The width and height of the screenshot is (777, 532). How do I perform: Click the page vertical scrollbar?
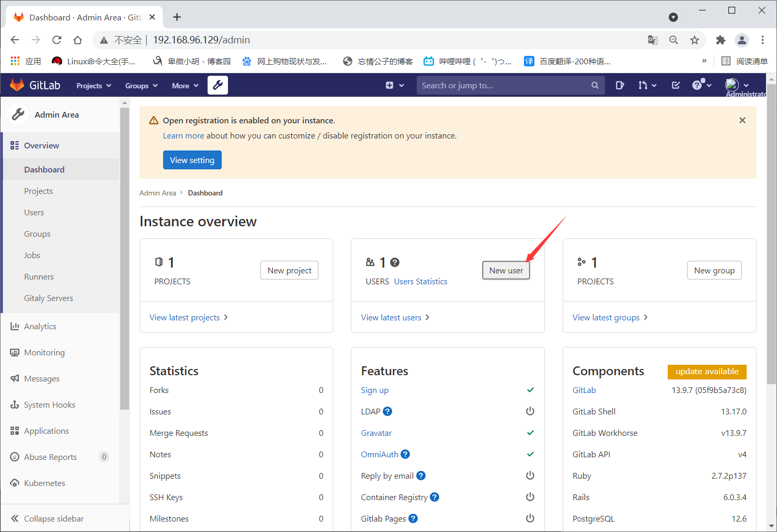pos(771,235)
